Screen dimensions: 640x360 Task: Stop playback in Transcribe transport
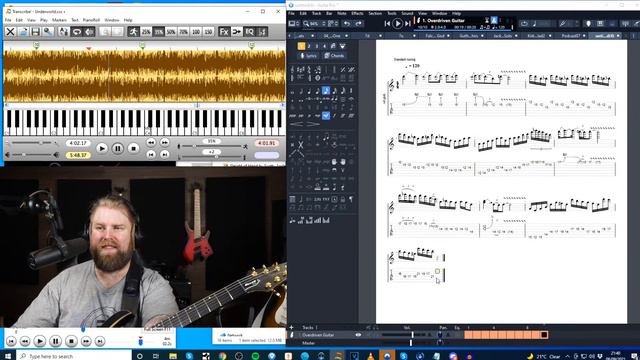(x=133, y=149)
